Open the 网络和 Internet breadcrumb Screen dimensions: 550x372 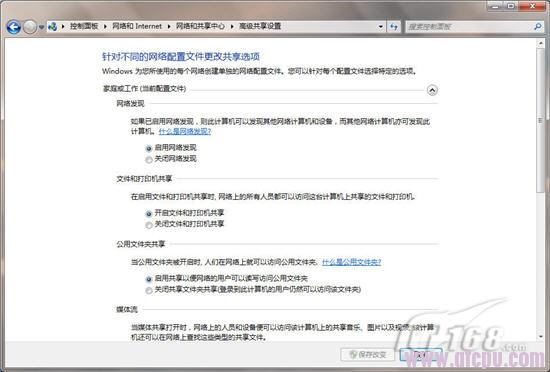point(137,26)
